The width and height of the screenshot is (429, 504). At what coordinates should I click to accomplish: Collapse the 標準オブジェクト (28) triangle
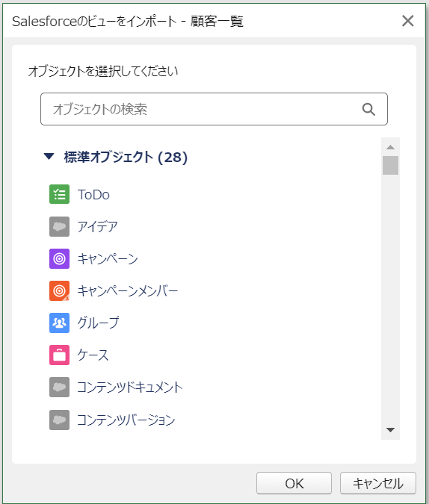point(49,157)
